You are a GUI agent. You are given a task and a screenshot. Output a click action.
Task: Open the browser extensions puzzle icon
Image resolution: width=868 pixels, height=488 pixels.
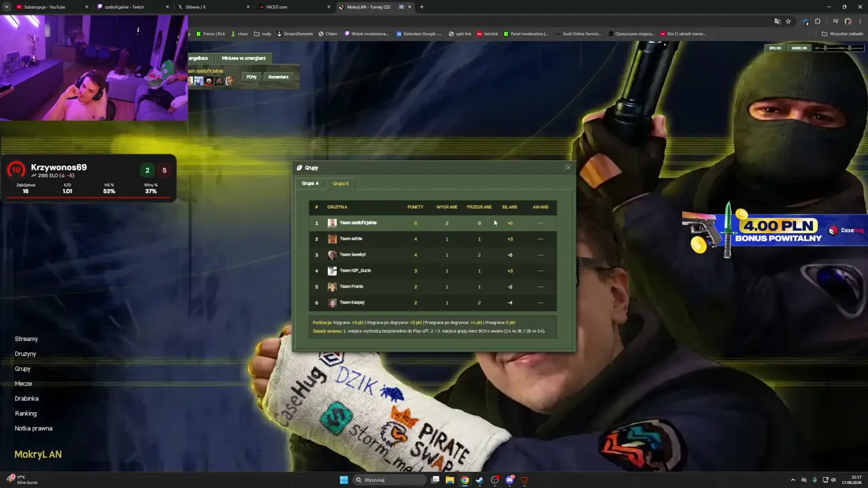pos(818,21)
